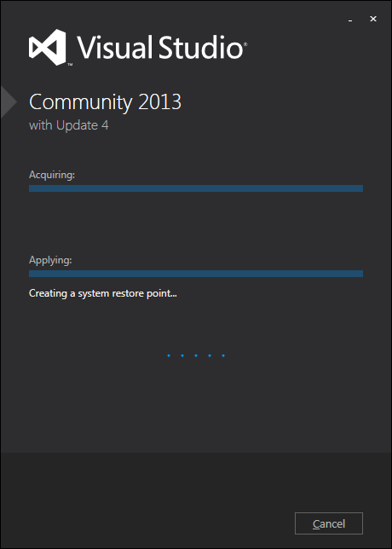Click the Applying progress bar
The image size is (392, 549).
[196, 274]
